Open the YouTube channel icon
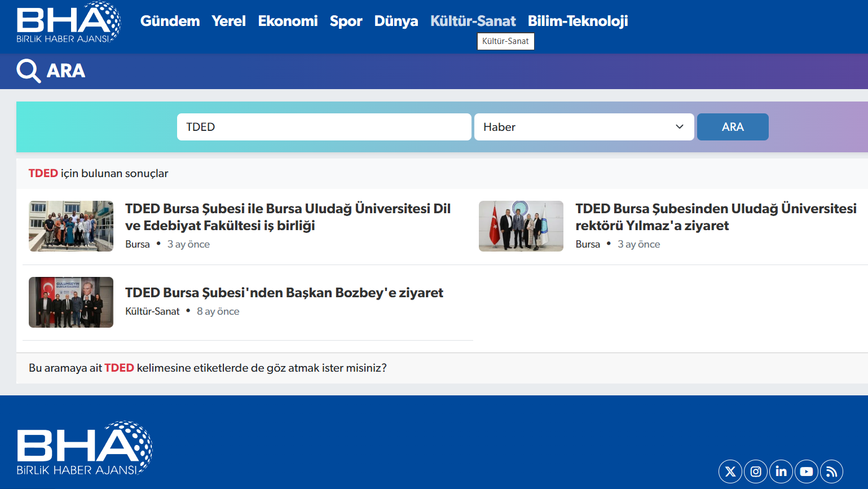The width and height of the screenshot is (868, 489). click(x=807, y=472)
